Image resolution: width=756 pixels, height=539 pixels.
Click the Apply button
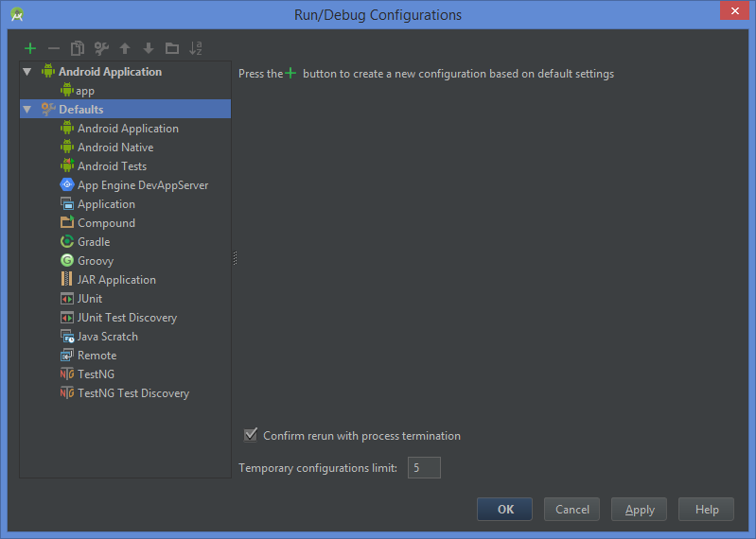pyautogui.click(x=639, y=509)
